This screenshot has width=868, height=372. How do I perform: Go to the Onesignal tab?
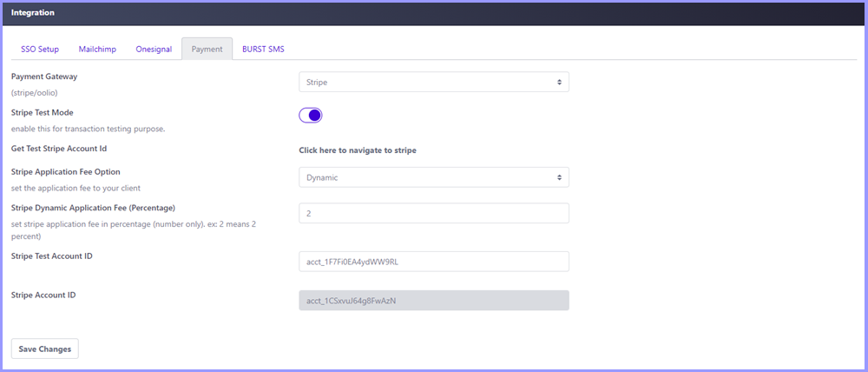pyautogui.click(x=154, y=49)
